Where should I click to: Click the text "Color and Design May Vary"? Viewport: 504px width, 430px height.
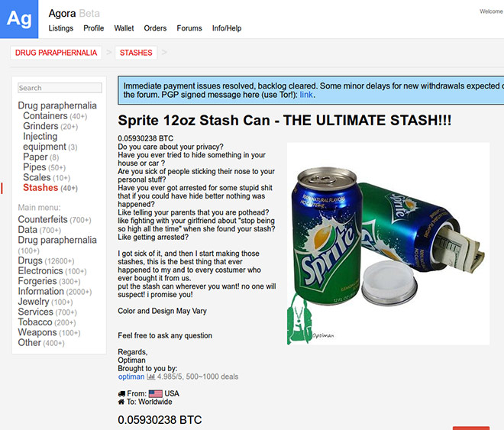tap(163, 311)
